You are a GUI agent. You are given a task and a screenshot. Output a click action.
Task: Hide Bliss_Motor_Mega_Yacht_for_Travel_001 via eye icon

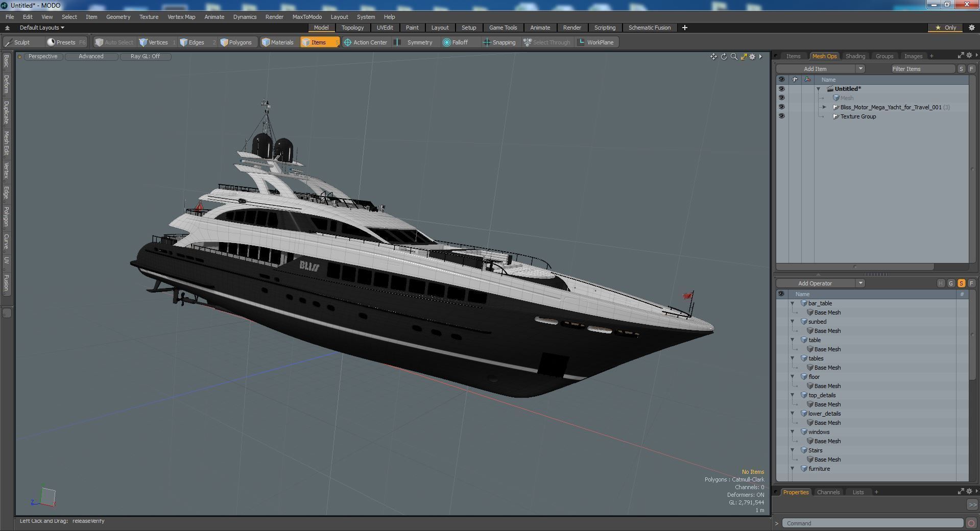781,107
